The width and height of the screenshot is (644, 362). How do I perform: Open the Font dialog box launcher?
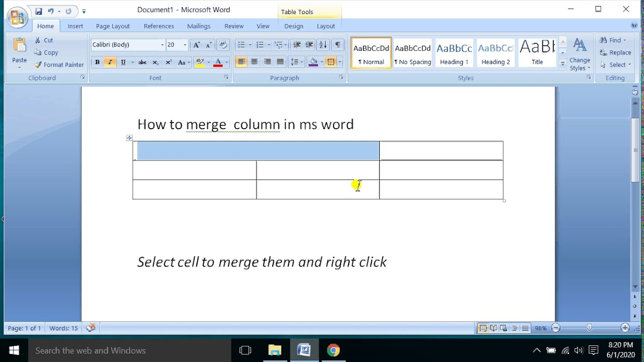(x=226, y=77)
